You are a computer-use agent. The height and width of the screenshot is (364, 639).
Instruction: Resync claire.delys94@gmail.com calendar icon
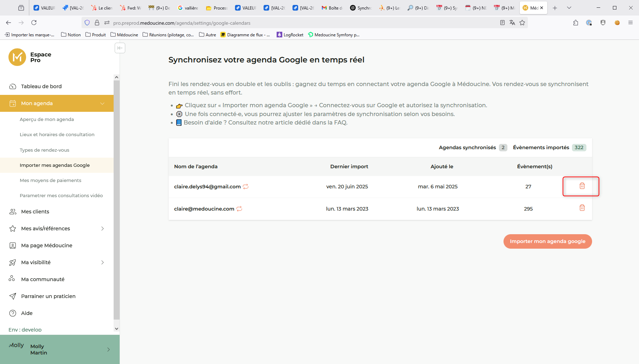(x=246, y=187)
